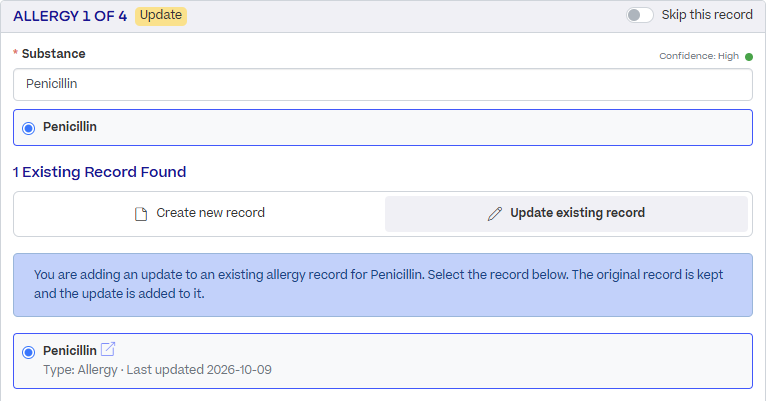The height and width of the screenshot is (401, 766).
Task: Click the Skip this record label
Action: pyautogui.click(x=707, y=15)
